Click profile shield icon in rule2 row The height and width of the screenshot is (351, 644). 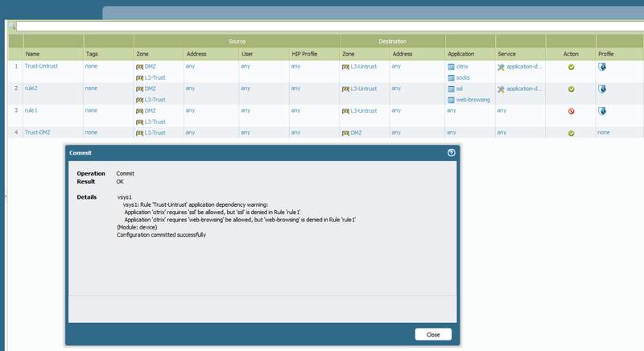(602, 89)
